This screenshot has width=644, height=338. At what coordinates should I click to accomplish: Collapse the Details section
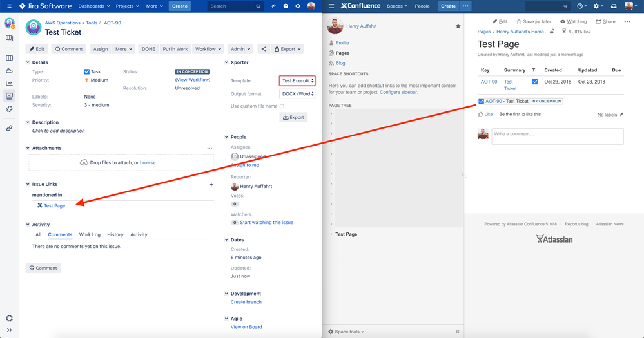coord(28,62)
